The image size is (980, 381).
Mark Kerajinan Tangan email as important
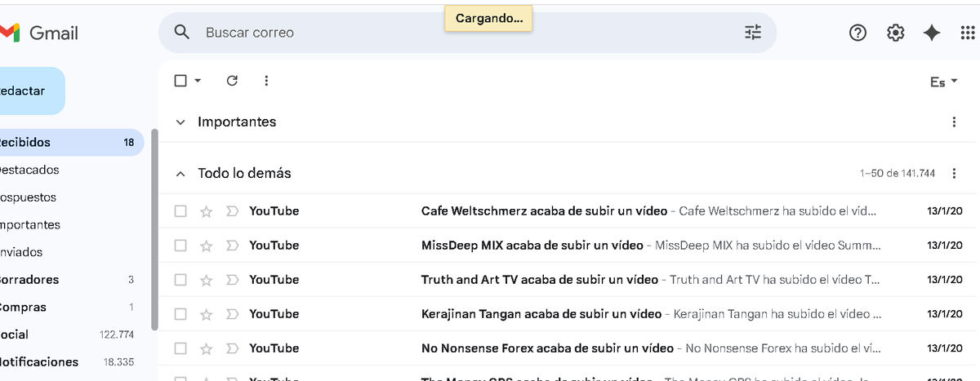[232, 314]
